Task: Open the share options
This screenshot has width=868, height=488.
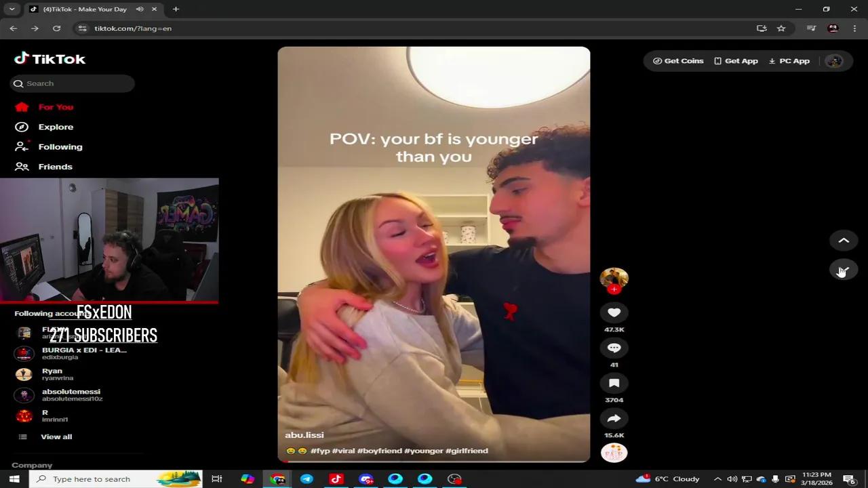Action: pos(614,418)
